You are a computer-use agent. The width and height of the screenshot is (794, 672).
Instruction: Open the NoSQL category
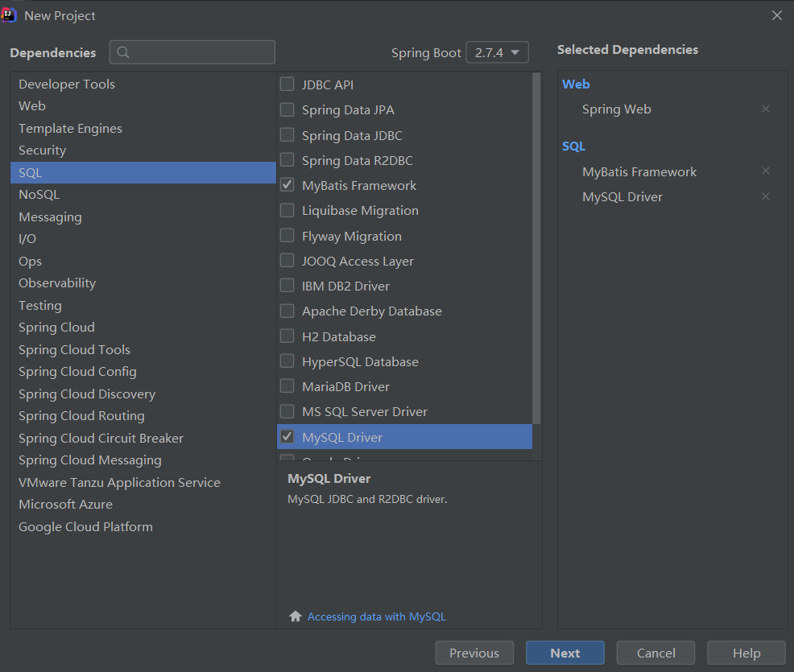[x=143, y=194]
